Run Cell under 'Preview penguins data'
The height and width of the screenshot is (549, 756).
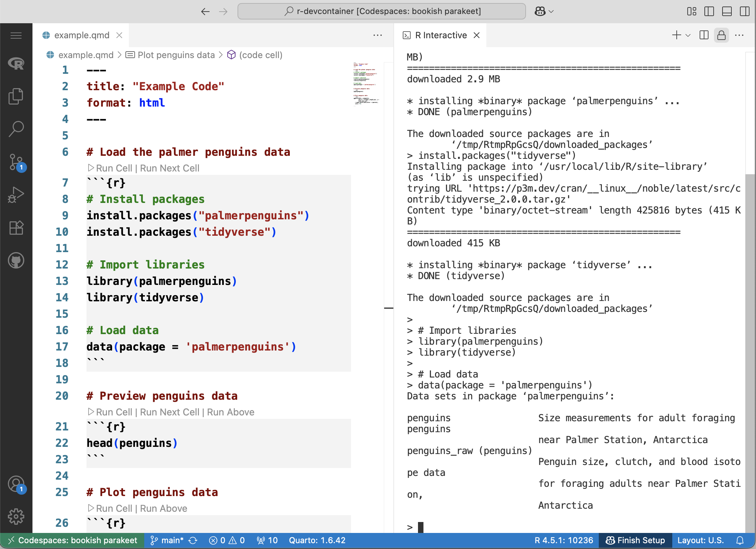coord(110,412)
